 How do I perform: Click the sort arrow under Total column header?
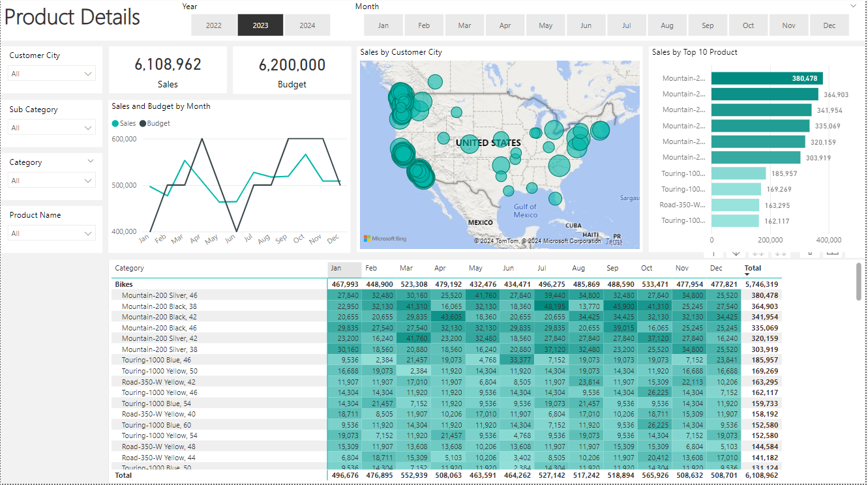tap(747, 275)
